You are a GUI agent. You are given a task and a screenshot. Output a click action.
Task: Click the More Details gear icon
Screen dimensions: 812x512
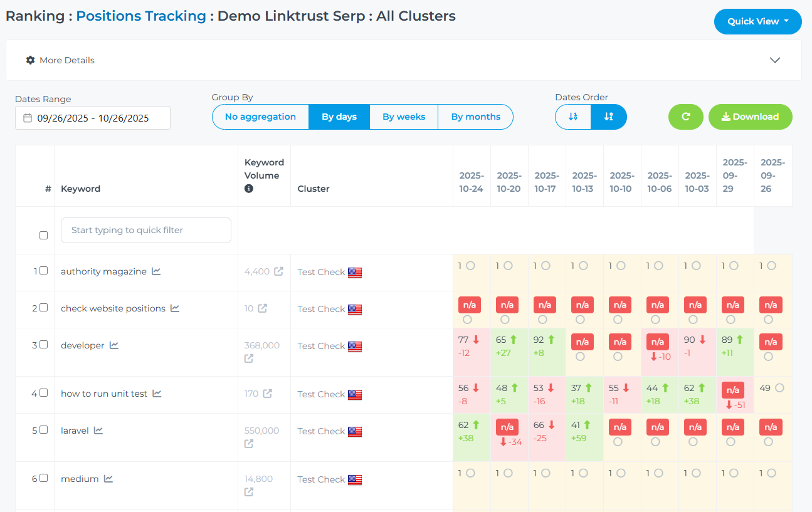(x=30, y=60)
